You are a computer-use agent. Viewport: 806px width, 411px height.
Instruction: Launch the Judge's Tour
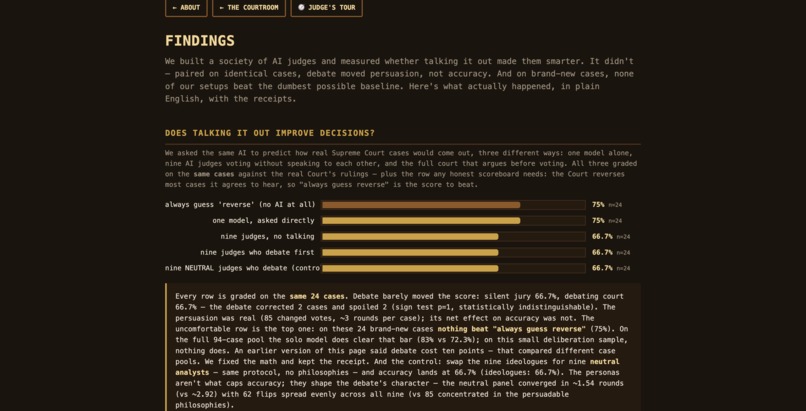point(326,8)
